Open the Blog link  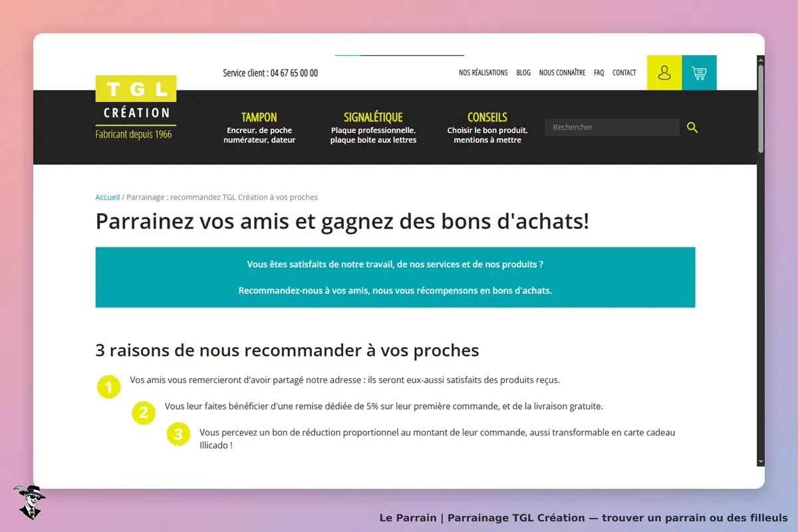tap(523, 72)
